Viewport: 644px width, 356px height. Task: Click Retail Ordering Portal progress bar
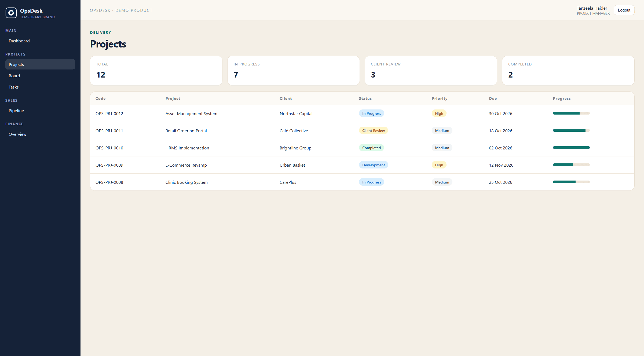tap(571, 130)
